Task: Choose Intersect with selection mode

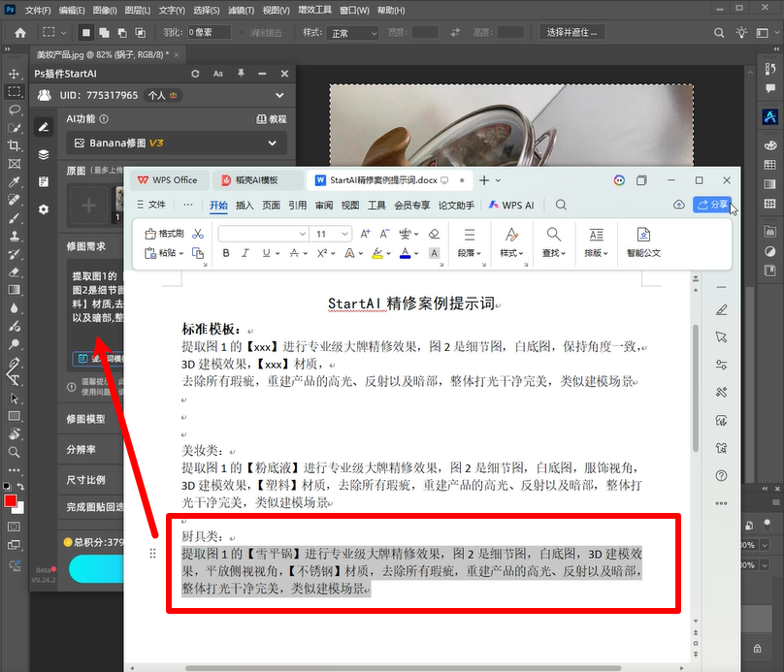Action: pyautogui.click(x=141, y=32)
